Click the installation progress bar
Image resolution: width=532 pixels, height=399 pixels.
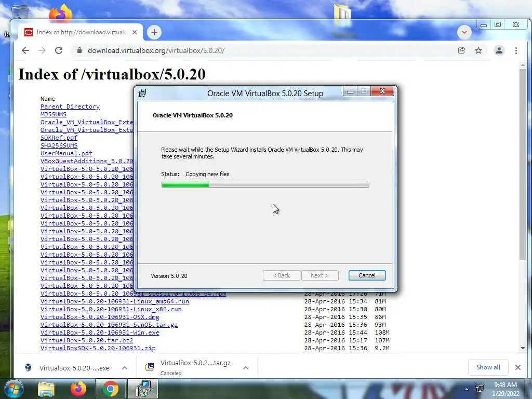point(265,184)
